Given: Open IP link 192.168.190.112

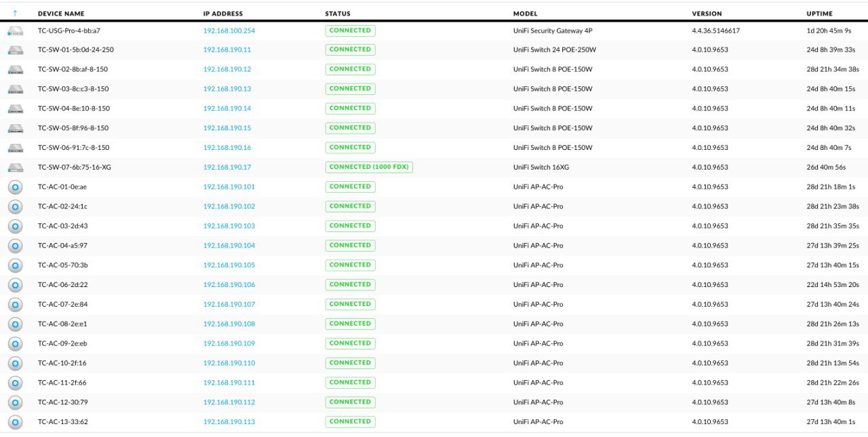Looking at the screenshot, I should pos(229,402).
